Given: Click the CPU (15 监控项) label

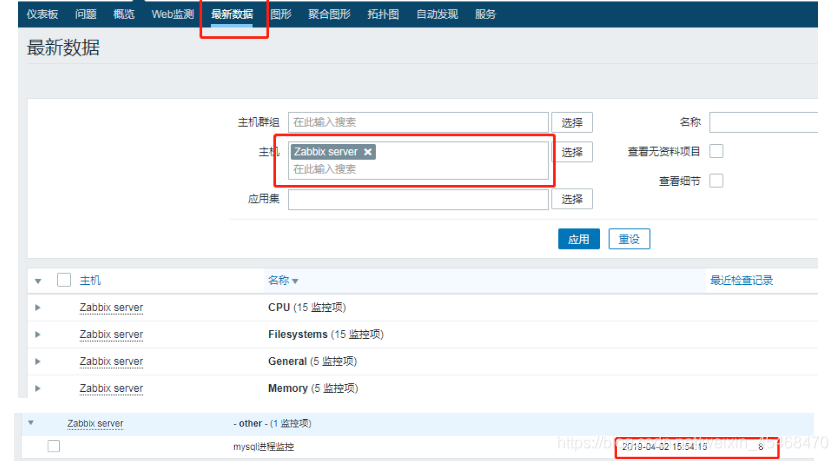Looking at the screenshot, I should tap(307, 308).
